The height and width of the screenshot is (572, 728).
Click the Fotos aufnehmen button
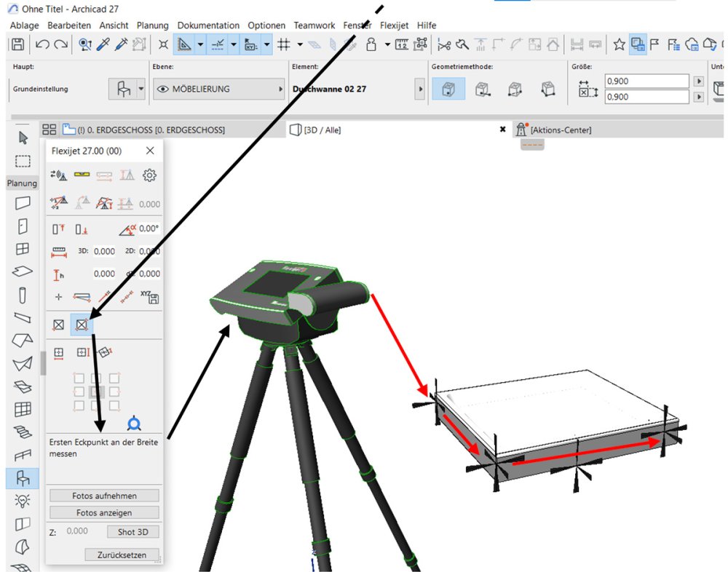pyautogui.click(x=104, y=496)
